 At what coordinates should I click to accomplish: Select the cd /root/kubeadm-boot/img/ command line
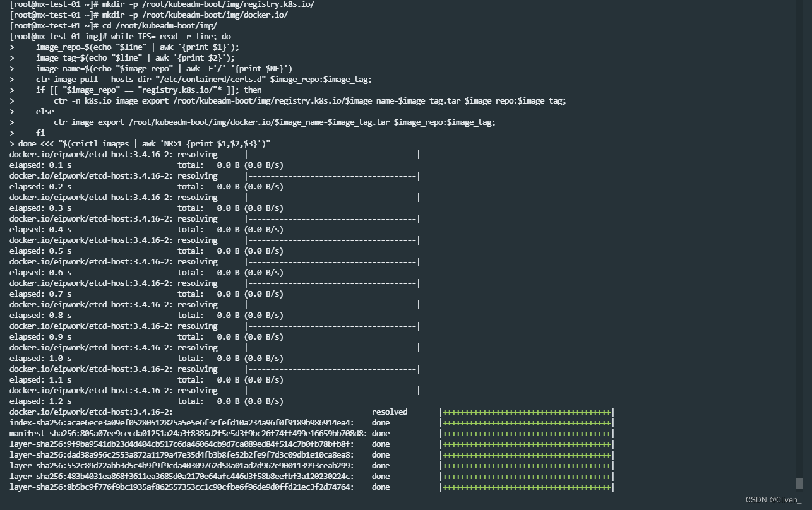[x=113, y=26]
